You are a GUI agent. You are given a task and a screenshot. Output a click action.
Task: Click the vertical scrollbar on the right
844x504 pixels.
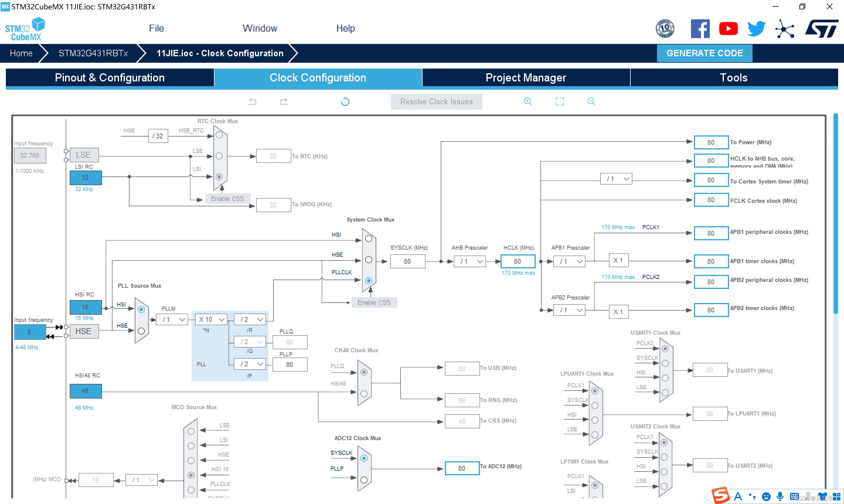(836, 214)
